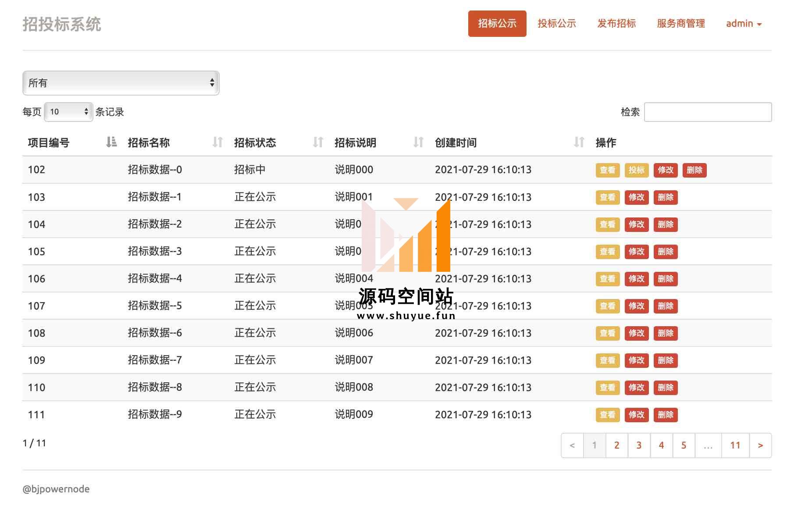
Task: View project 109 details
Action: coord(608,360)
